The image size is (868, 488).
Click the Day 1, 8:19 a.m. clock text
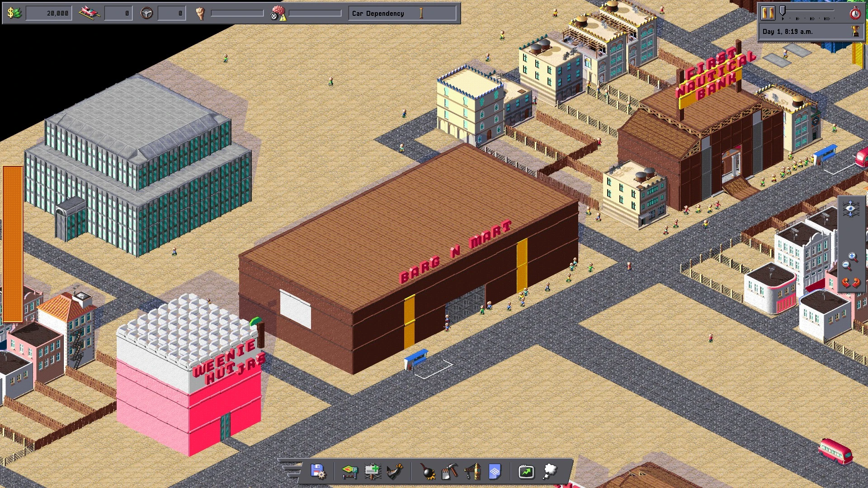787,32
